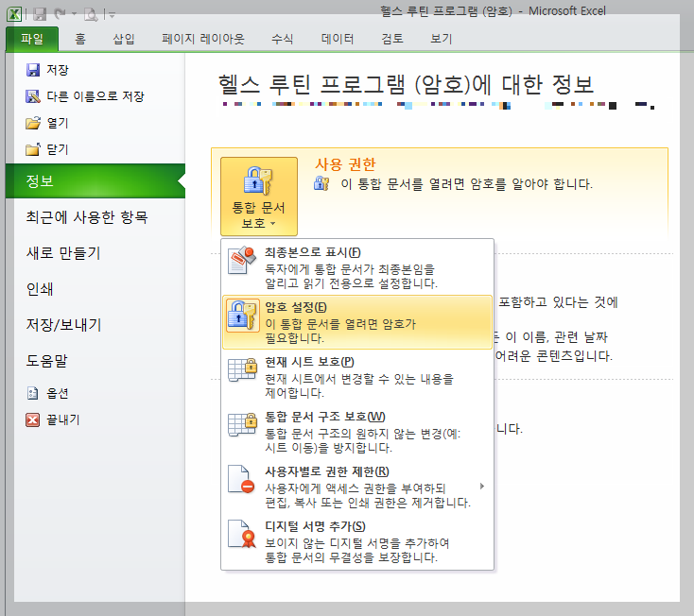Click the Print Preview quick access icon
The image size is (694, 616).
(91, 14)
